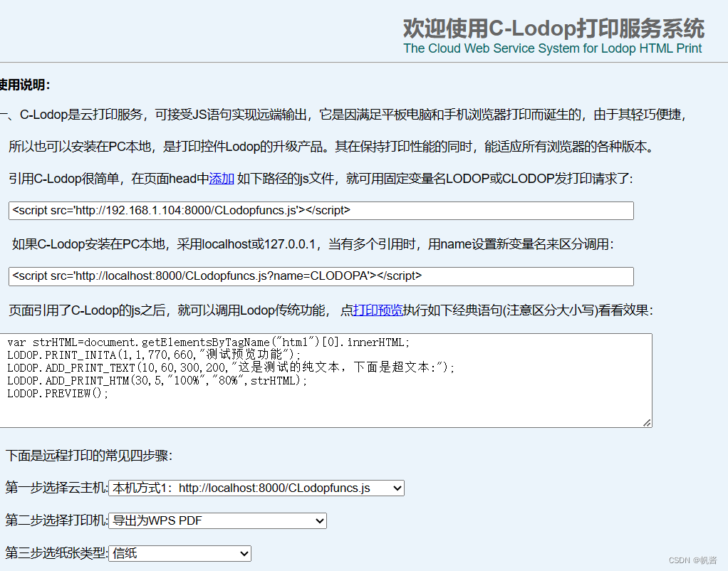This screenshot has height=571, width=728.
Task: Click the 添加 hyperlink
Action: point(221,179)
